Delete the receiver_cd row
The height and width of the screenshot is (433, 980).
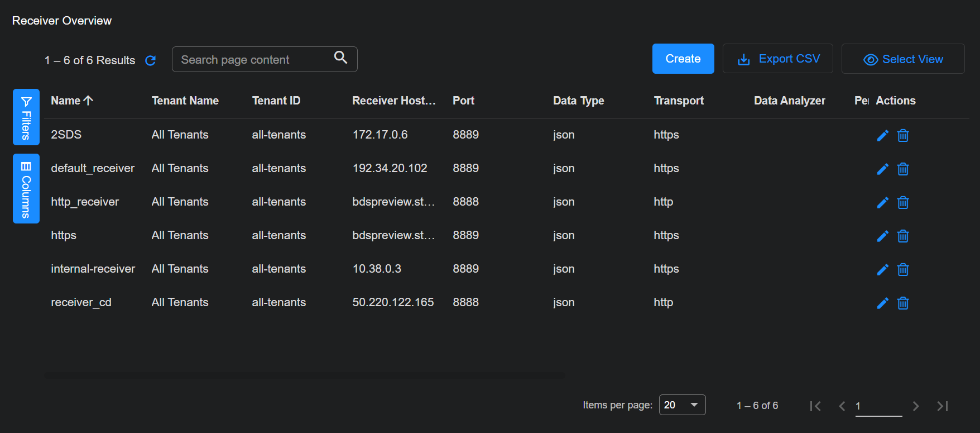[902, 303]
